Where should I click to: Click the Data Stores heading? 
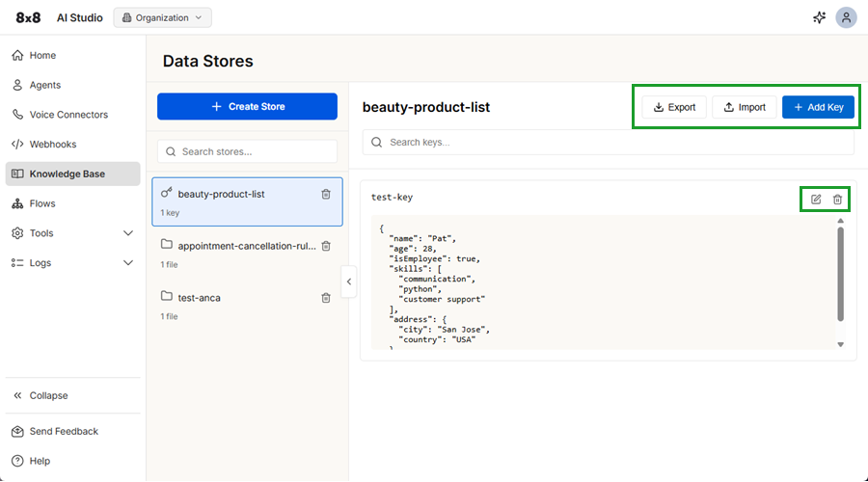point(207,61)
